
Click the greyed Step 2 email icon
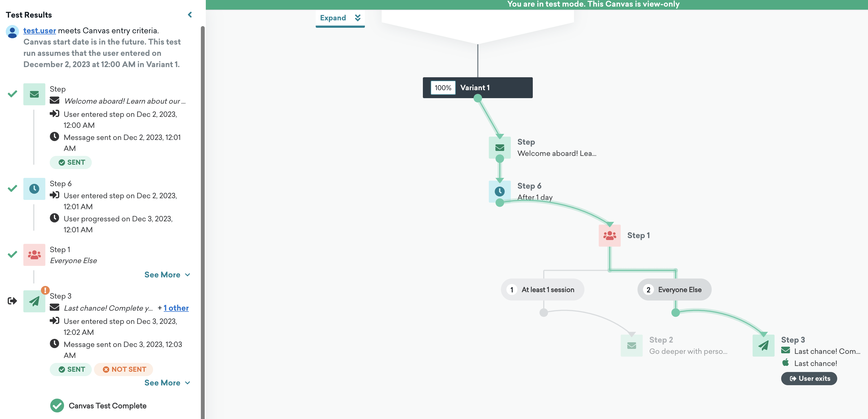click(x=631, y=345)
